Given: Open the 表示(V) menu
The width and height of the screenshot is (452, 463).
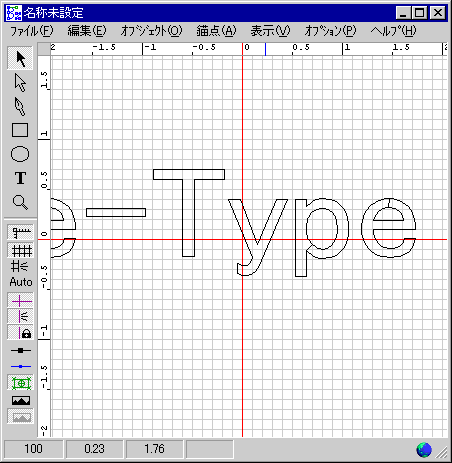Looking at the screenshot, I should [270, 31].
